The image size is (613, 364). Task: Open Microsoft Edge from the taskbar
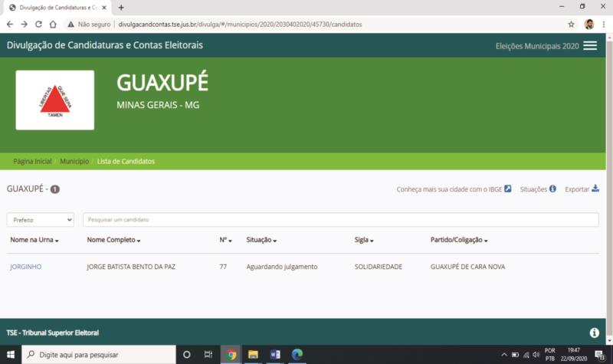tap(297, 355)
